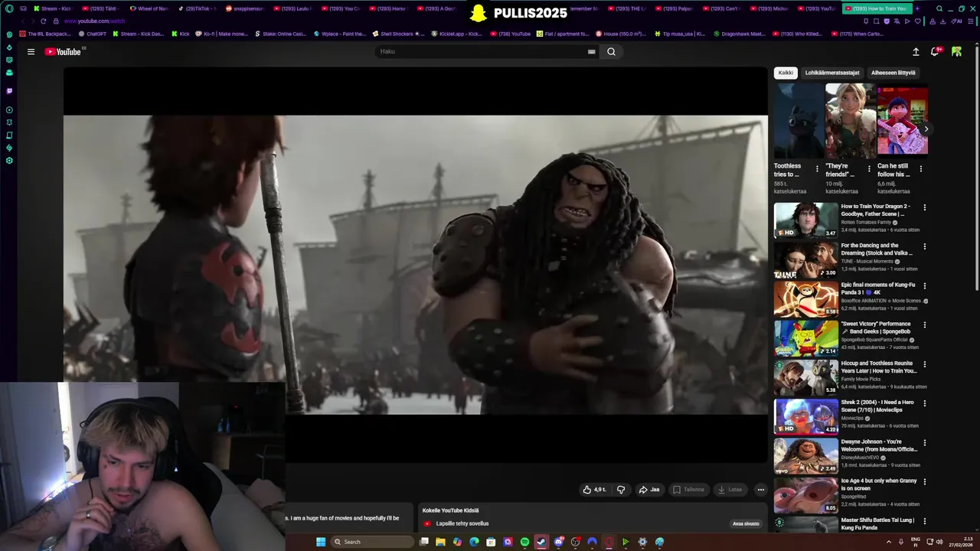Image resolution: width=980 pixels, height=551 pixels.
Task: Open Shrek 2 I Need a Hero thumbnail
Action: tap(806, 417)
